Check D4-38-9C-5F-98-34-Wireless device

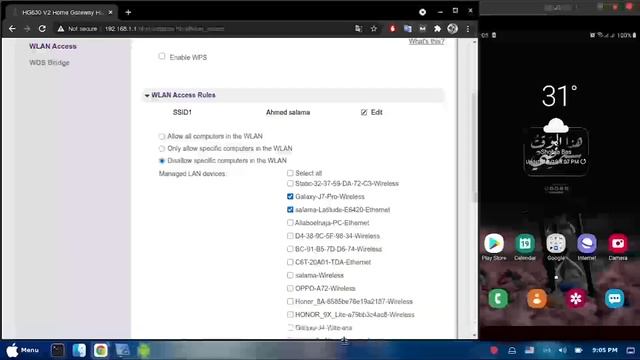[x=290, y=236]
